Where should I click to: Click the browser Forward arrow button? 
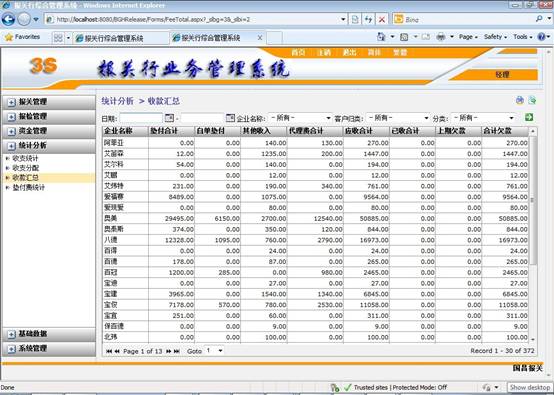(x=24, y=19)
